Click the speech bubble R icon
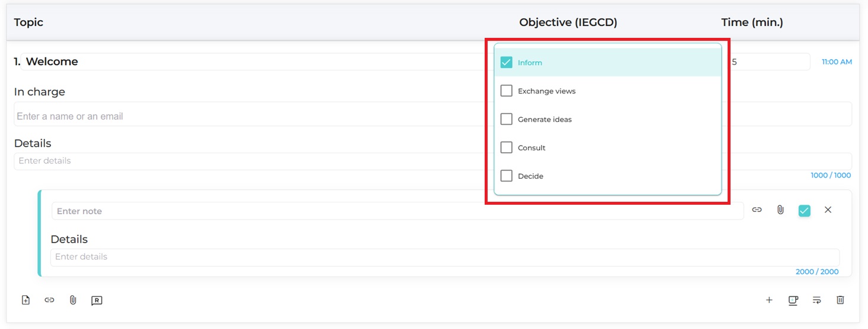Image resolution: width=868 pixels, height=329 pixels. pos(97,300)
